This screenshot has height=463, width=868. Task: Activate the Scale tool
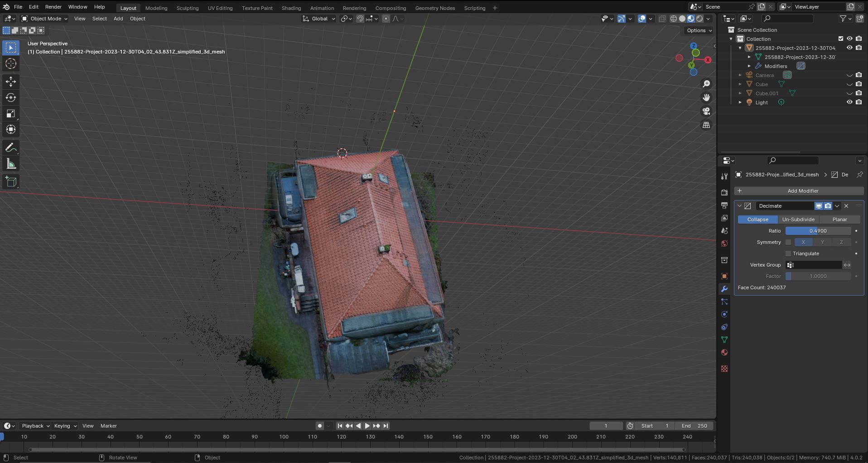[11, 113]
